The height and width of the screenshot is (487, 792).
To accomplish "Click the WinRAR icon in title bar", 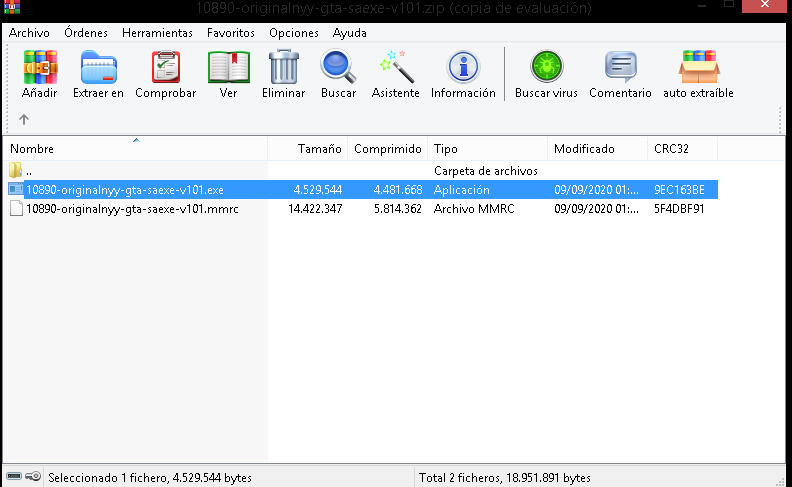I will pos(11,7).
